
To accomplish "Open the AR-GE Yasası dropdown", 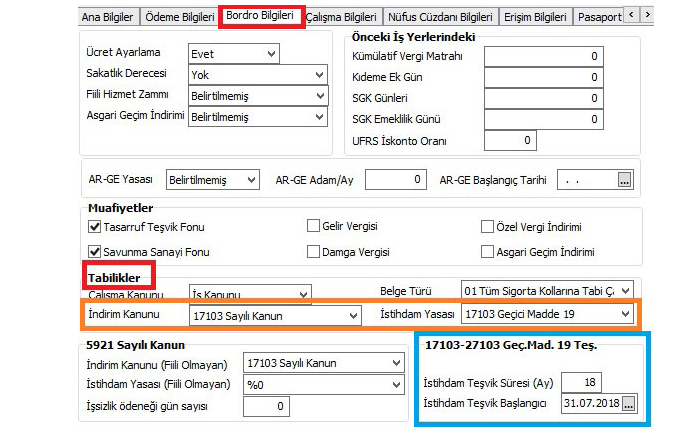I will coord(250,180).
